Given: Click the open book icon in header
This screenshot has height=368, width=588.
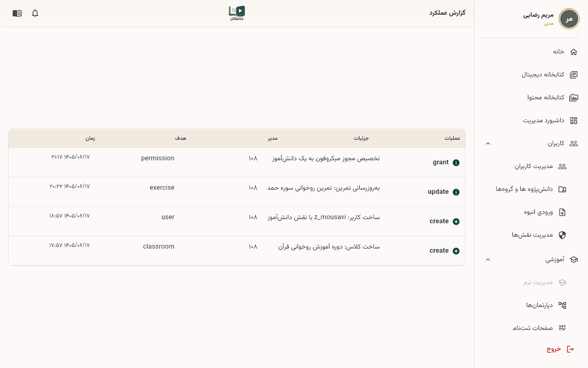Looking at the screenshot, I should pyautogui.click(x=17, y=13).
